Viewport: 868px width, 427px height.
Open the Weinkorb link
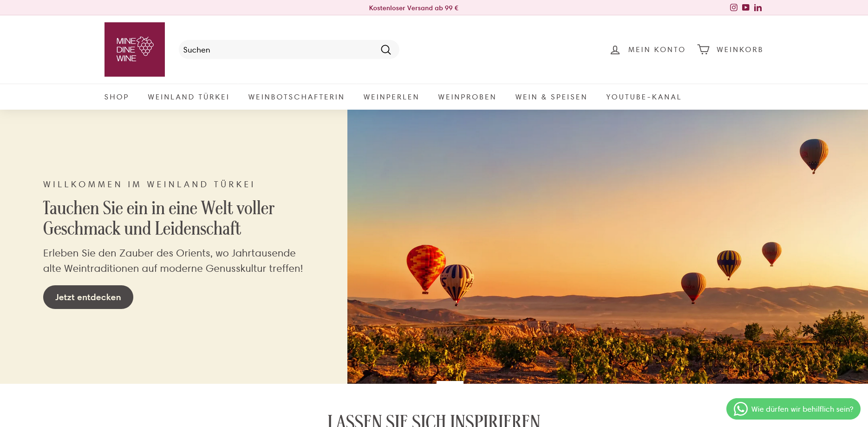pyautogui.click(x=740, y=50)
